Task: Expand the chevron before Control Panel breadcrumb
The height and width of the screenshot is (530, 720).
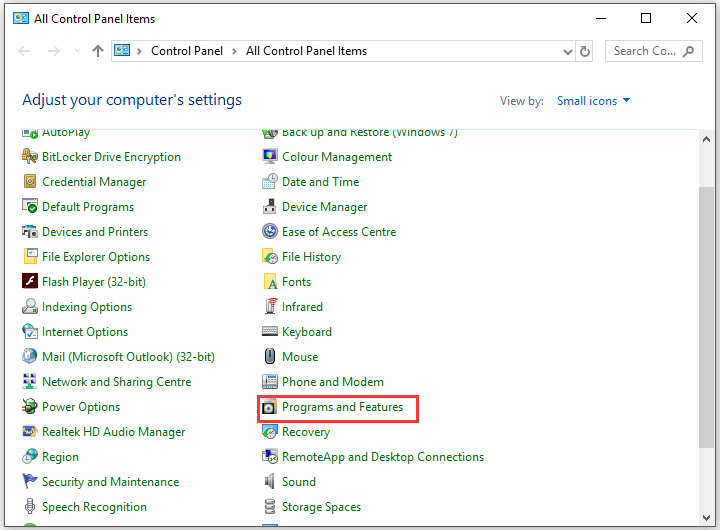Action: pyautogui.click(x=139, y=51)
